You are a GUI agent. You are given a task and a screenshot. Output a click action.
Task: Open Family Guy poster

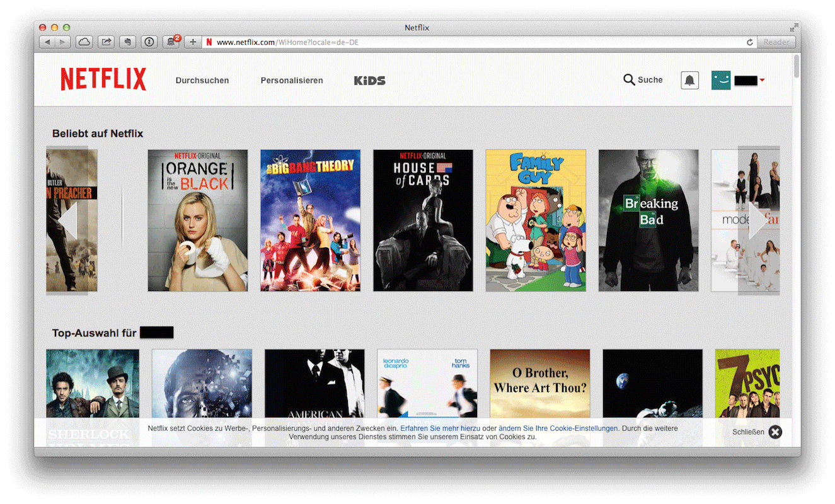tap(536, 220)
